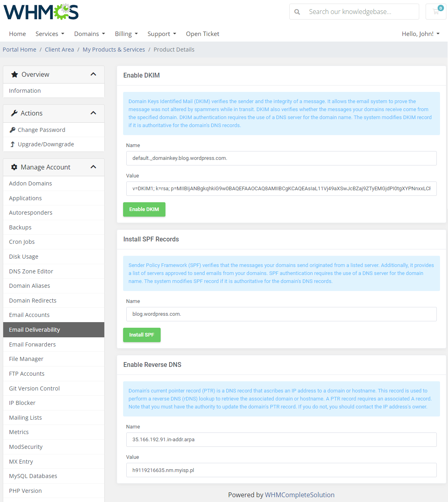Open ModSecurity in sidebar

pos(54,447)
